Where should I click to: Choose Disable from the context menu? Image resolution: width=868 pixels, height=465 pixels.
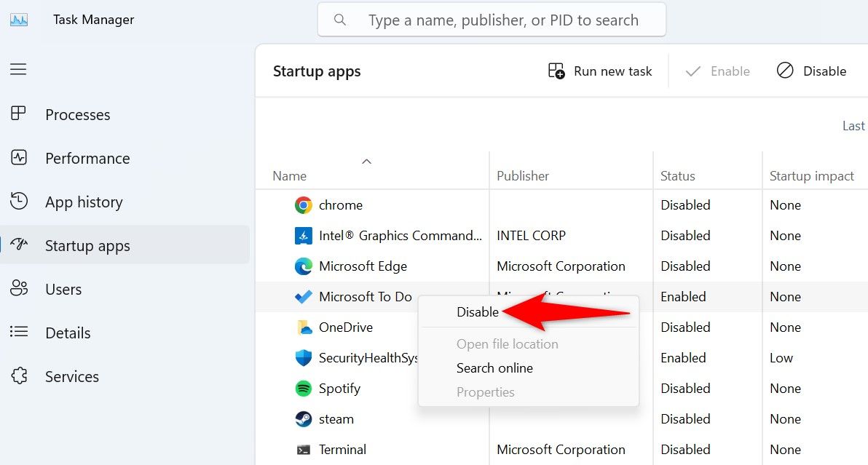tap(477, 311)
